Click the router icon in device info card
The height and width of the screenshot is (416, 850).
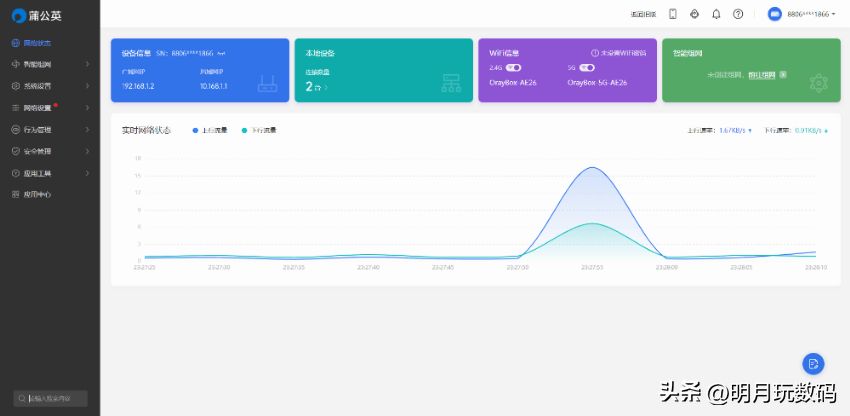pos(267,84)
